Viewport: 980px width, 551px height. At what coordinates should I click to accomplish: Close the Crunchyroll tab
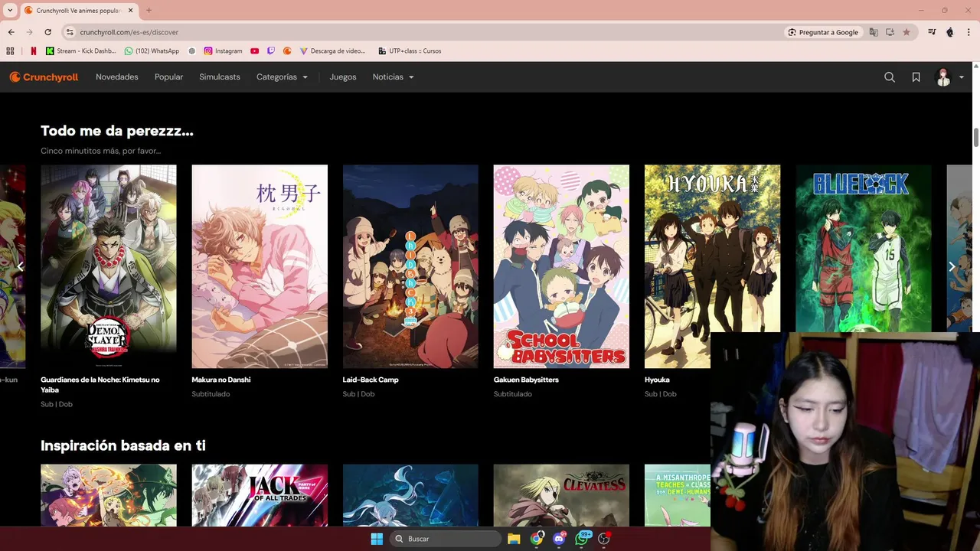pos(131,10)
